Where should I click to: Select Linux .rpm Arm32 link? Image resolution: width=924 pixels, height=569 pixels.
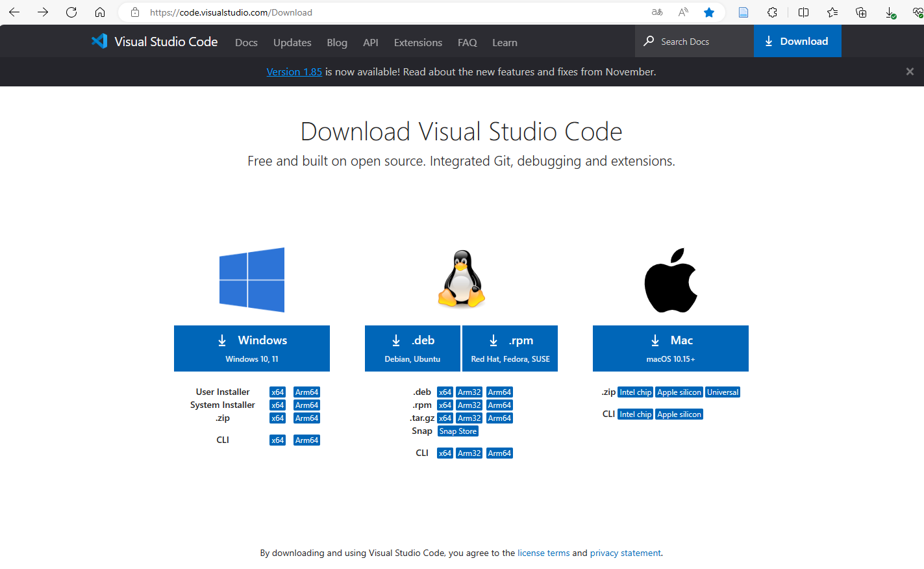tap(469, 405)
